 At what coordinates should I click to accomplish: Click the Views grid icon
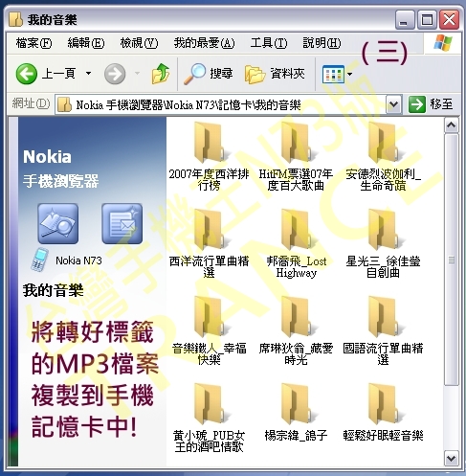[x=333, y=75]
